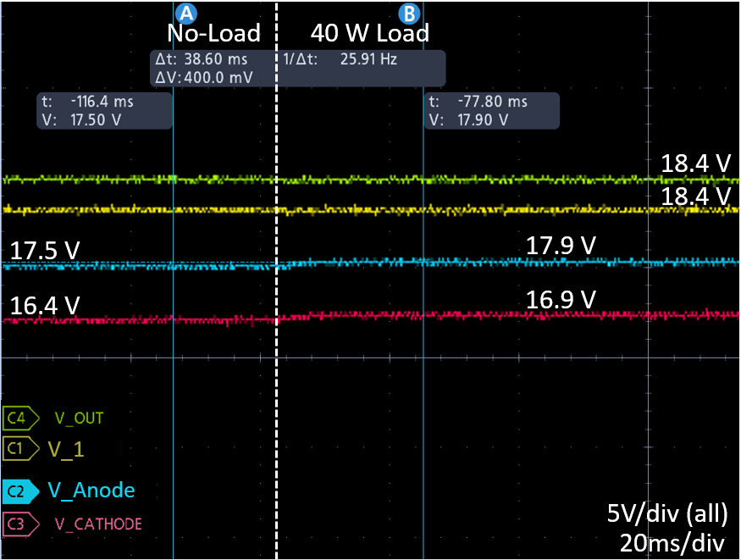The image size is (741, 560).
Task: Select the V_Anode channel label
Action: click(91, 491)
